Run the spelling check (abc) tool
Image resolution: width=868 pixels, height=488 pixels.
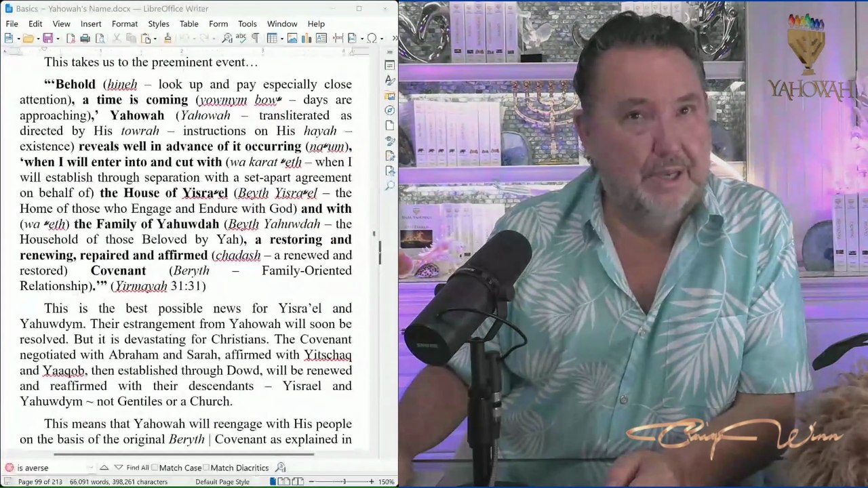241,39
